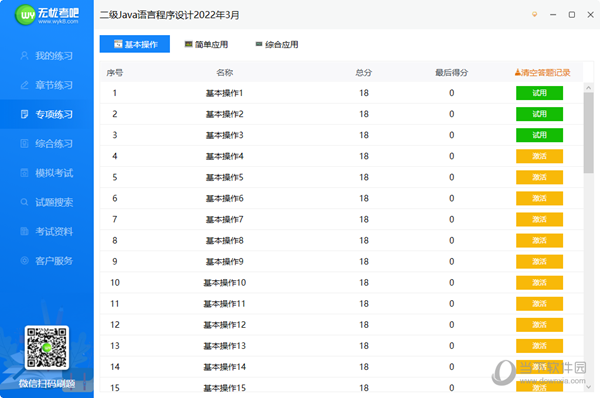
Task: Select row named 基本操作1
Action: tap(341, 93)
